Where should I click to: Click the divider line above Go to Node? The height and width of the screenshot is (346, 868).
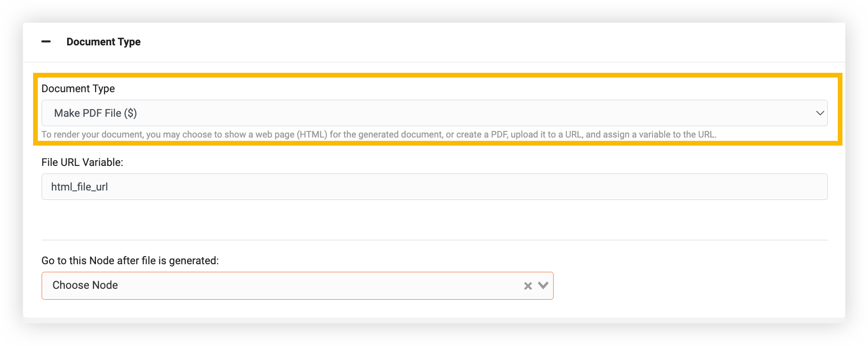[434, 240]
